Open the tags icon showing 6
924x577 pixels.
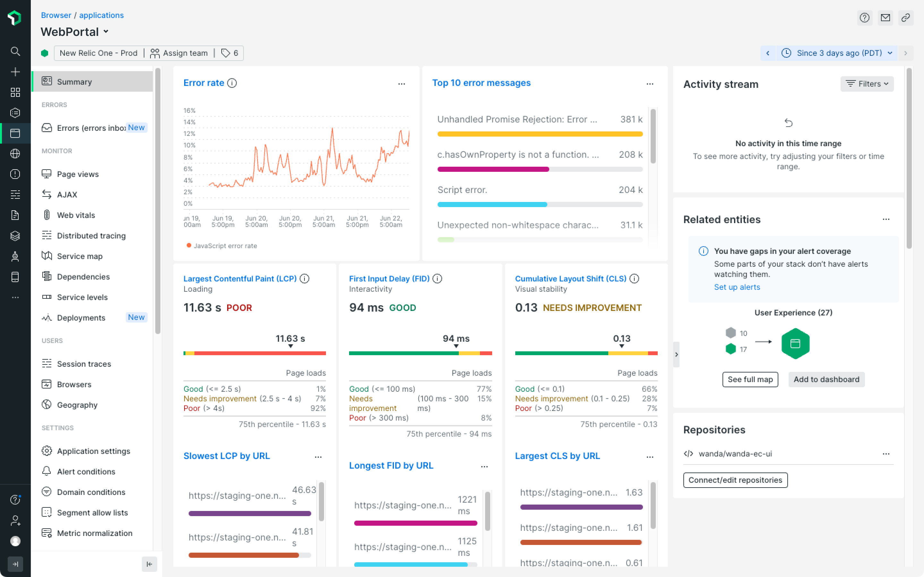pos(230,53)
